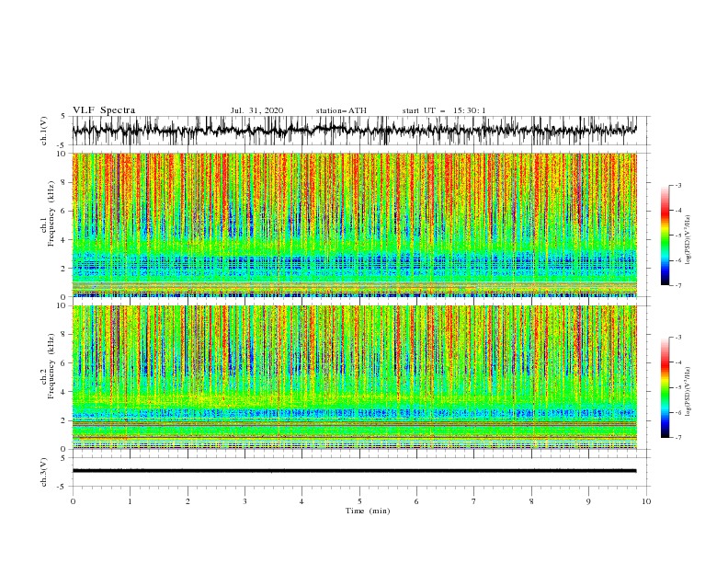Click inside the ch.2 spectrogram panel
The width and height of the screenshot is (728, 563).
354,377
